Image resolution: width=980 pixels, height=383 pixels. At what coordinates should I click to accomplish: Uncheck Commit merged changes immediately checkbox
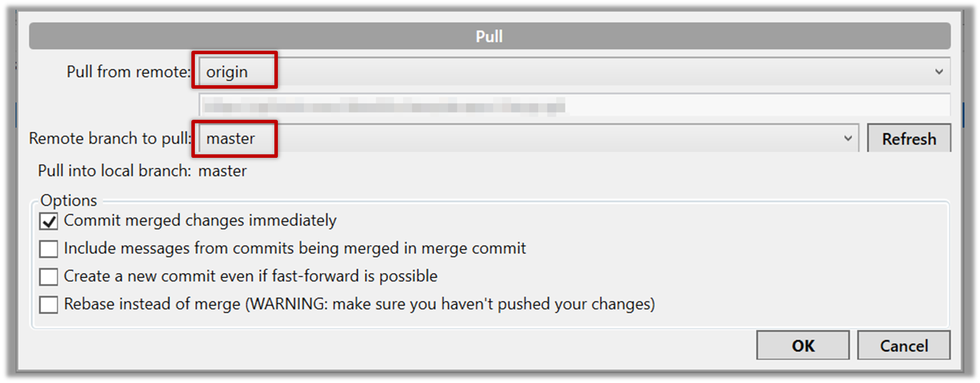49,221
